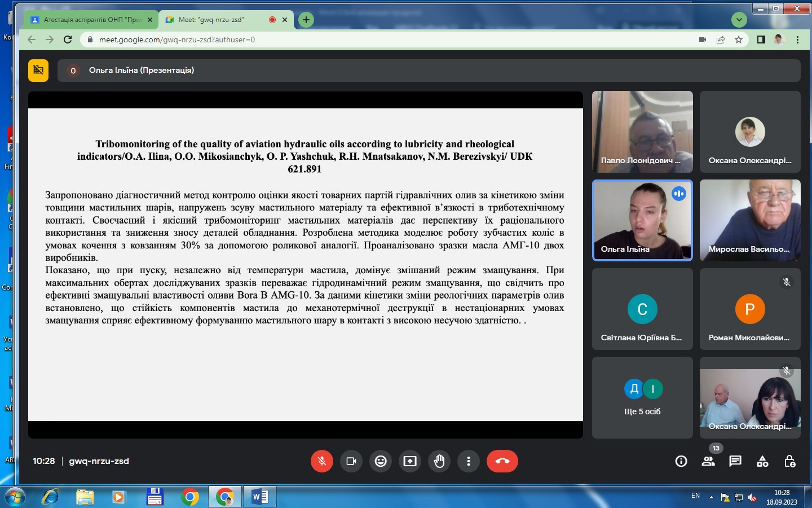Open the chat panel
The width and height of the screenshot is (812, 508).
pos(735,461)
